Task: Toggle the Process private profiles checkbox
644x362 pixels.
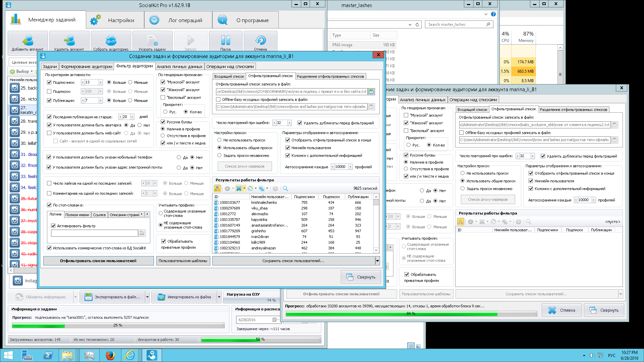Action: [164, 241]
